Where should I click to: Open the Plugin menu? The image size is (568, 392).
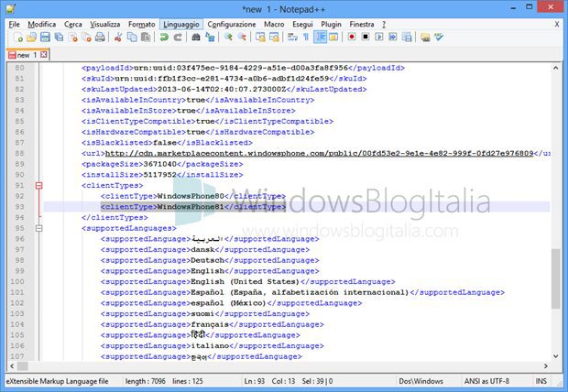click(331, 25)
